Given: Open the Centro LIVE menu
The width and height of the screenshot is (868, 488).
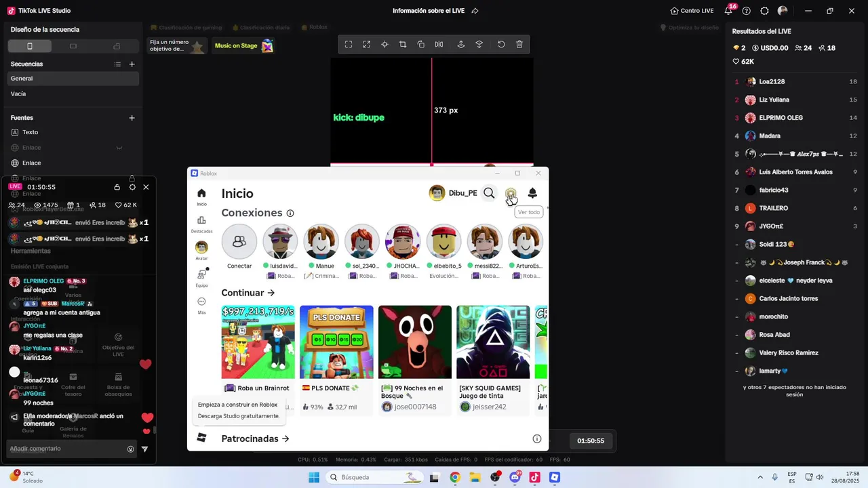Looking at the screenshot, I should tap(692, 11).
